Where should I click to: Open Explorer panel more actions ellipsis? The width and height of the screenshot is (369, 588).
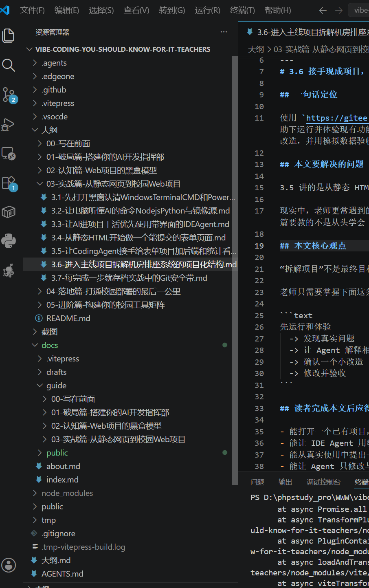tap(224, 32)
